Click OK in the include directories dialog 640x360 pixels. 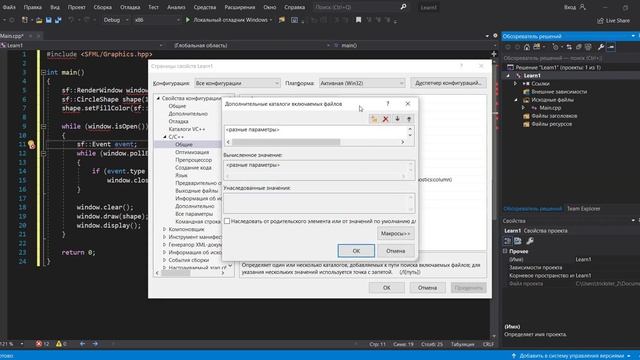pyautogui.click(x=356, y=251)
